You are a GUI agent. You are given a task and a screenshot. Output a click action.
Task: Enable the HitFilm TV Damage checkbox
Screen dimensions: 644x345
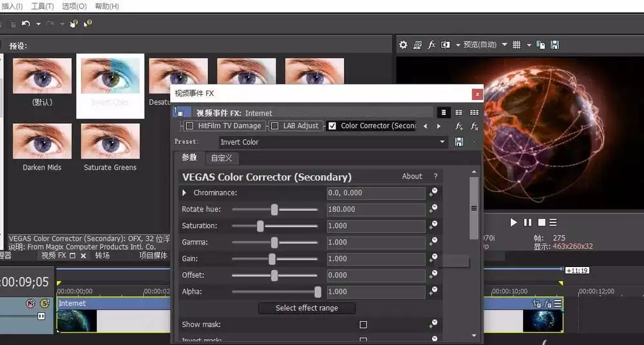coord(189,126)
